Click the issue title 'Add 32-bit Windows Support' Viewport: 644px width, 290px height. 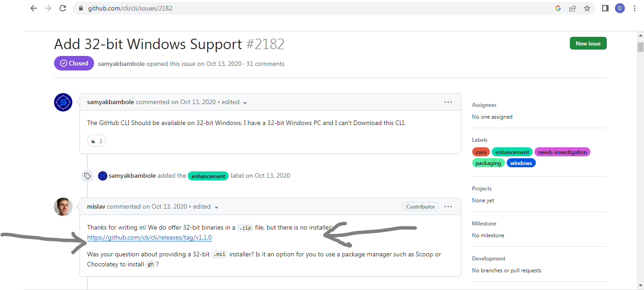click(148, 44)
